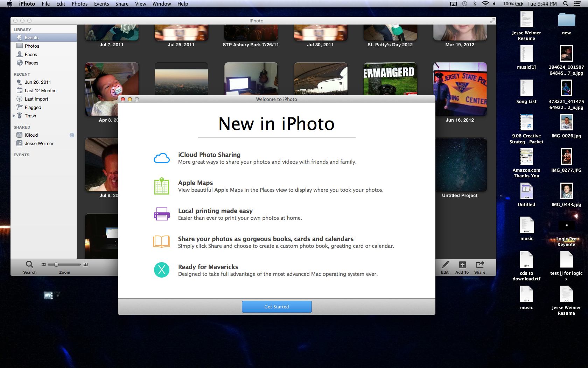Open the Apple menu
The width and height of the screenshot is (588, 368).
point(9,4)
